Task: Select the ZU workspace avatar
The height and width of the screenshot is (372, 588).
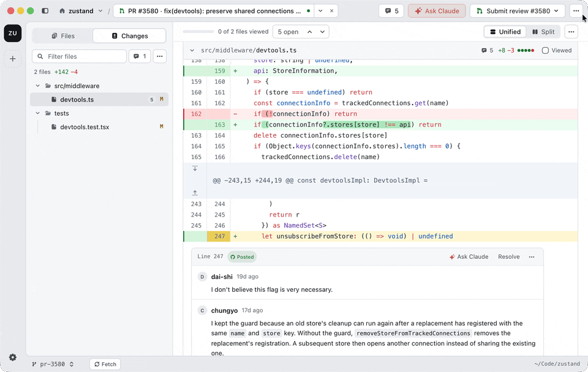Action: coord(13,33)
